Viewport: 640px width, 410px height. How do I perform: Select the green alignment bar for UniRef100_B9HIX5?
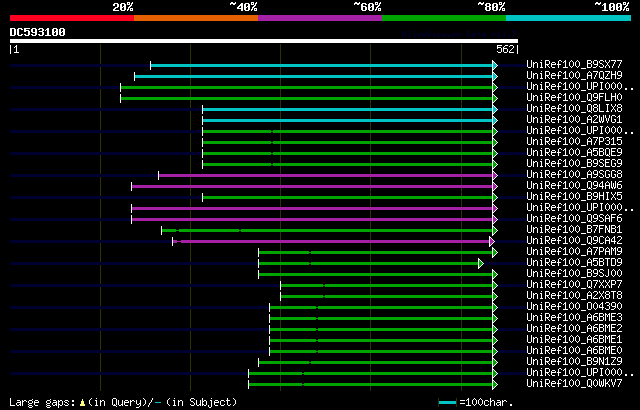[x=348, y=197]
